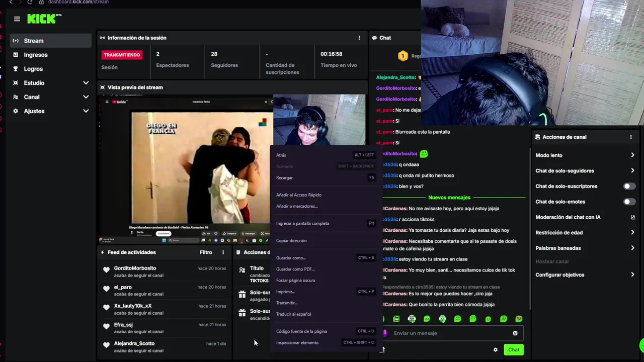Click the KICK logo

tap(44, 19)
